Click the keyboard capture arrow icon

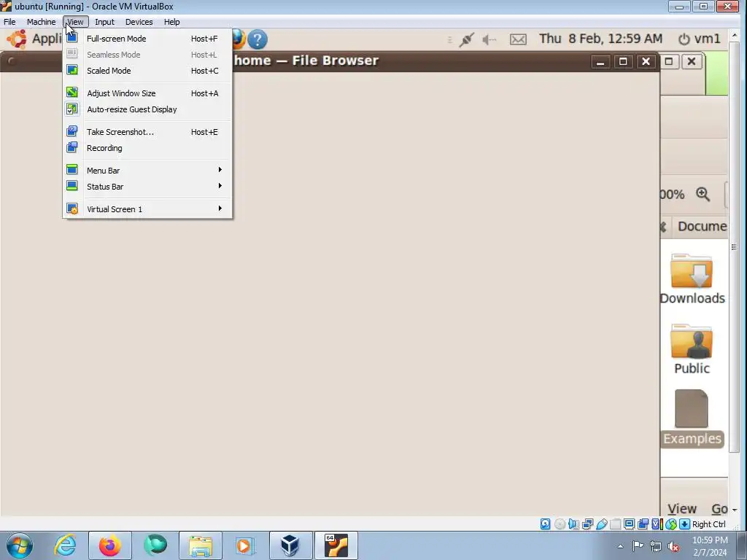(684, 524)
